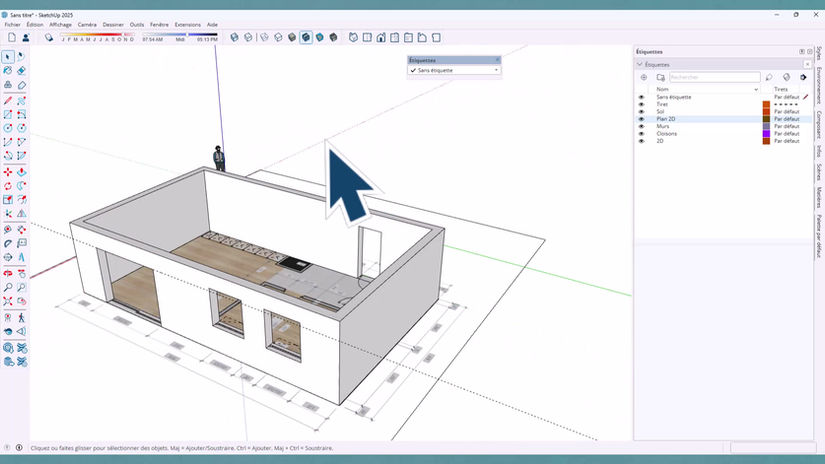Open the Extensions menu
Screen dimensions: 825x464
[187, 25]
